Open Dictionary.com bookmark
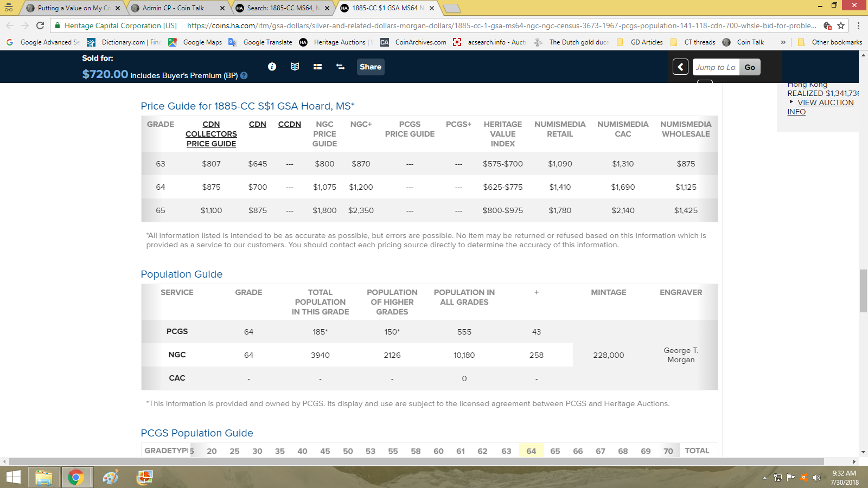This screenshot has height=488, width=868. click(x=124, y=42)
